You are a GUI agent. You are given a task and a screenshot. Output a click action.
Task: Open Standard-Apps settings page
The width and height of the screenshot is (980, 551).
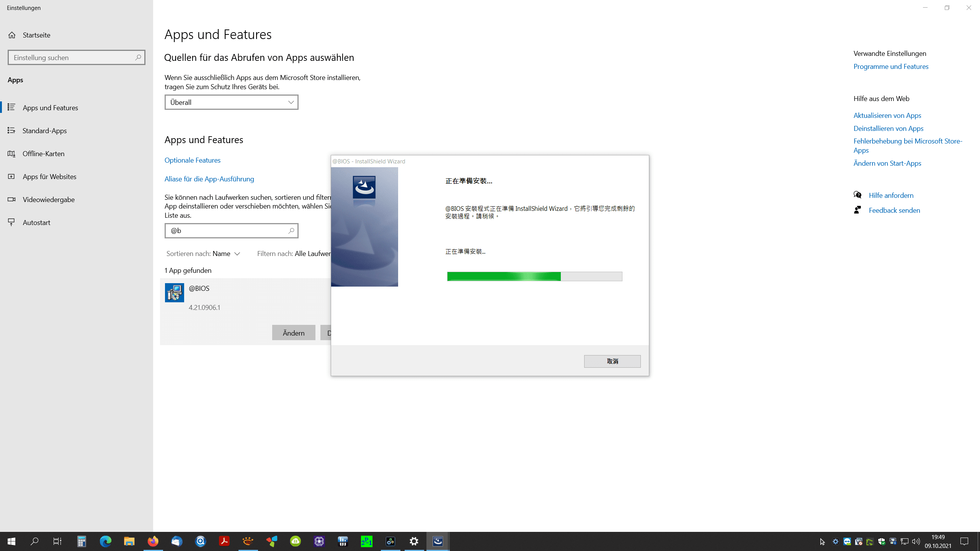(x=77, y=130)
